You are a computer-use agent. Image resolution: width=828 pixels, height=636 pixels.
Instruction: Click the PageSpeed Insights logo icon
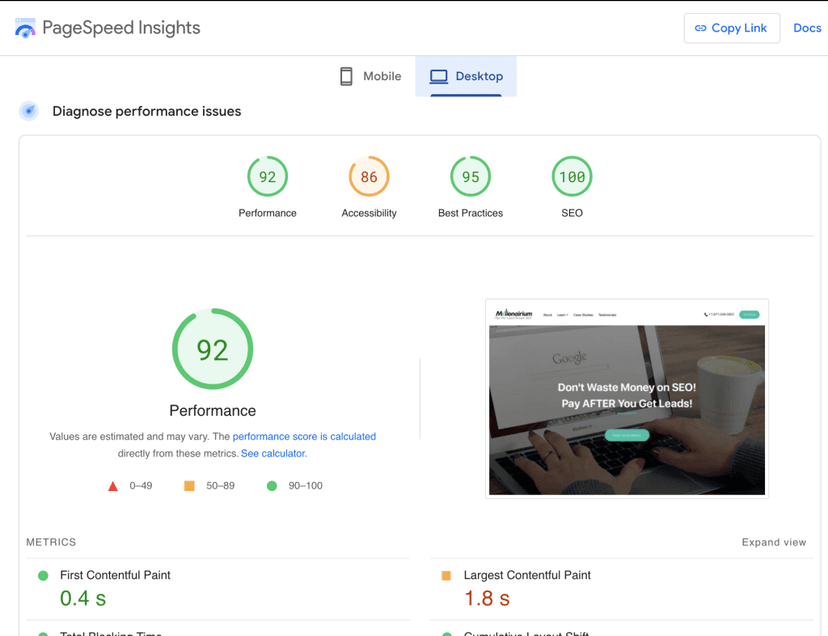click(x=25, y=28)
